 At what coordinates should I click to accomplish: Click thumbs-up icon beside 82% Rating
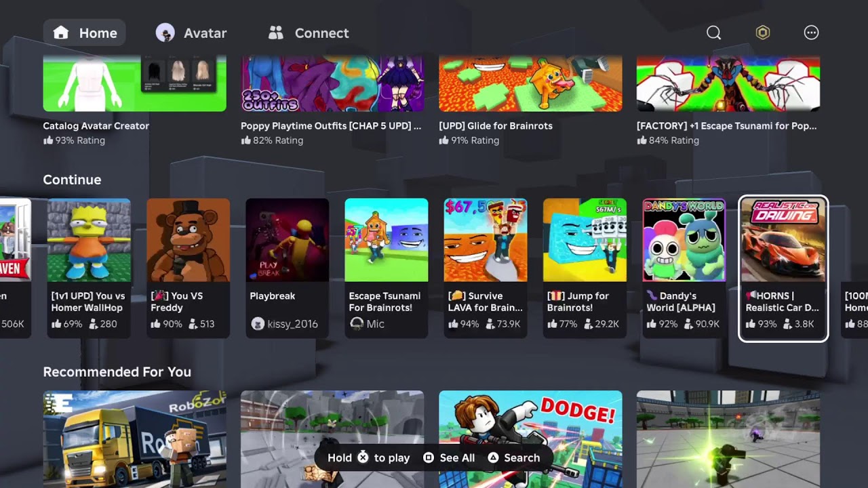point(246,140)
